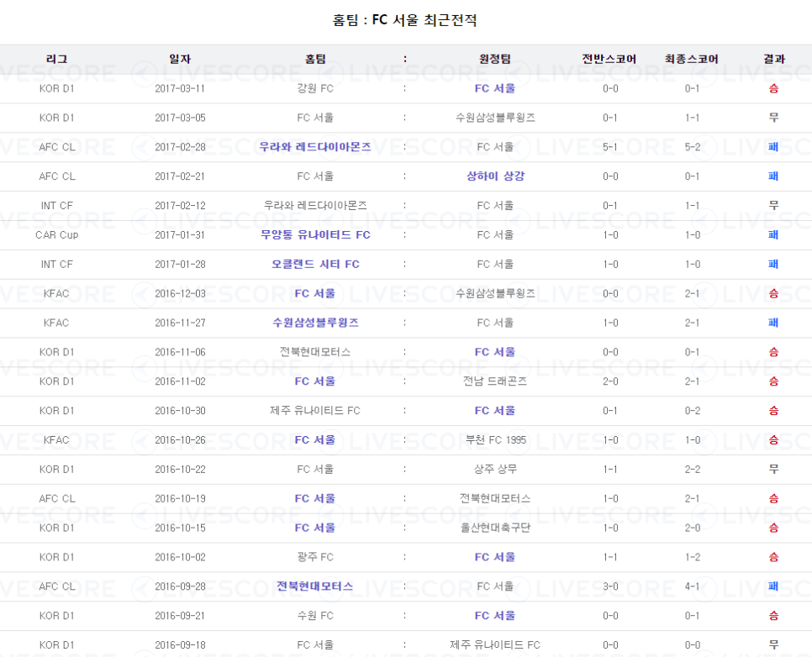Open 수원삼성블루윙즈 link in 2016-11-27 row

pyautogui.click(x=315, y=323)
